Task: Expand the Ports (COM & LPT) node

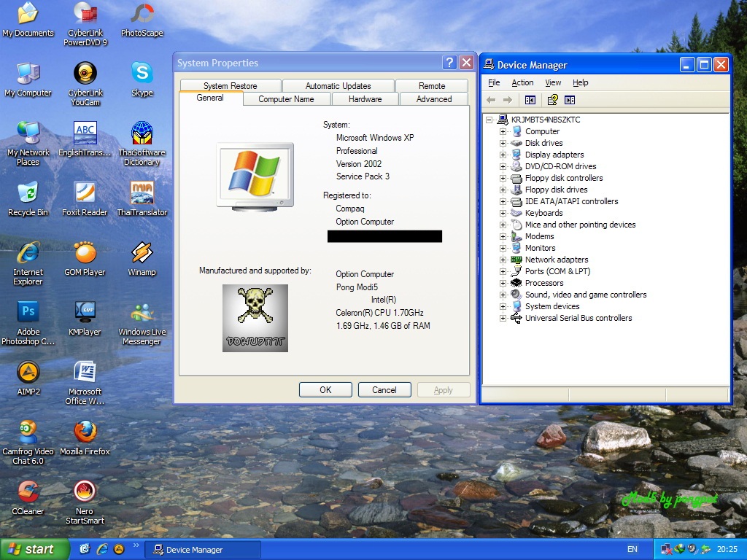Action: pyautogui.click(x=503, y=271)
